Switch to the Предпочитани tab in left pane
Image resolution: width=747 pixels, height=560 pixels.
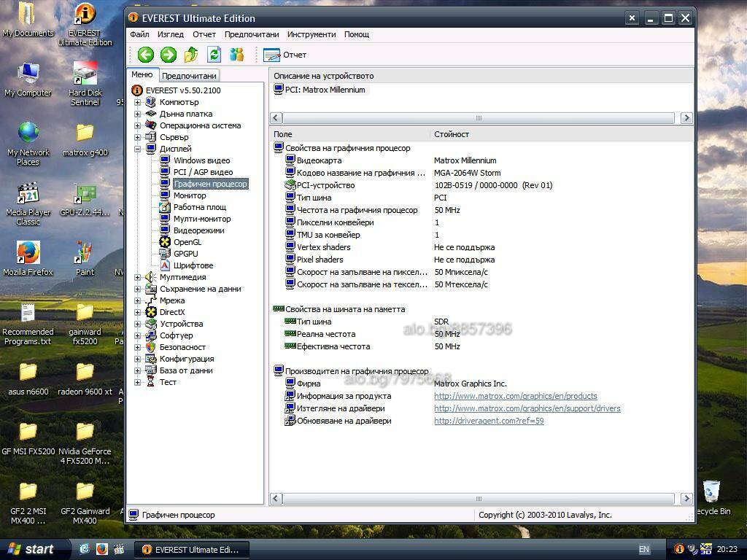189,76
